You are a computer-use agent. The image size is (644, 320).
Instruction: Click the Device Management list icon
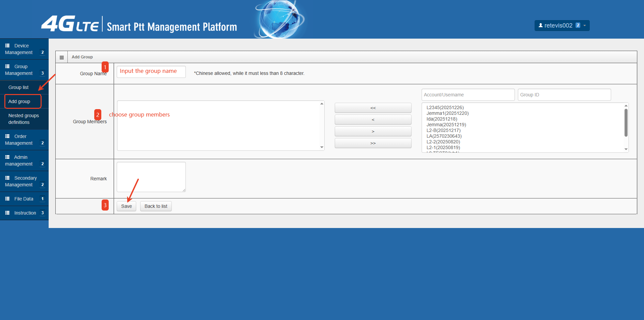point(7,46)
